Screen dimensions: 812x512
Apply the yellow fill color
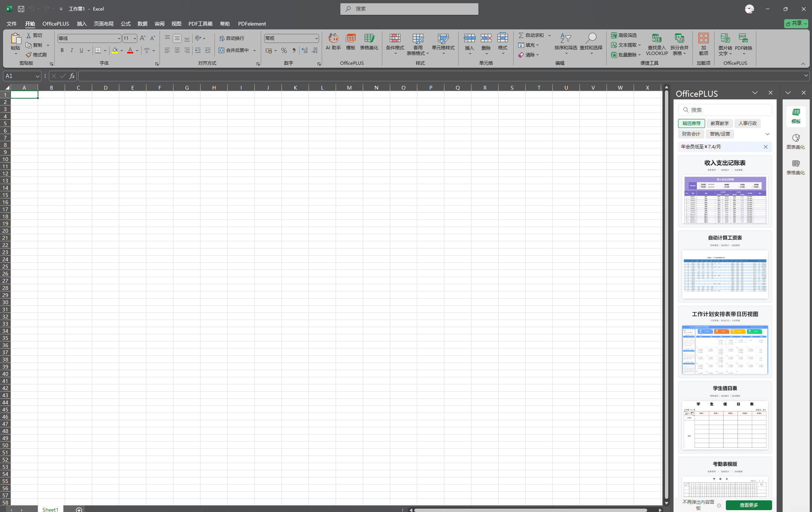coord(115,50)
